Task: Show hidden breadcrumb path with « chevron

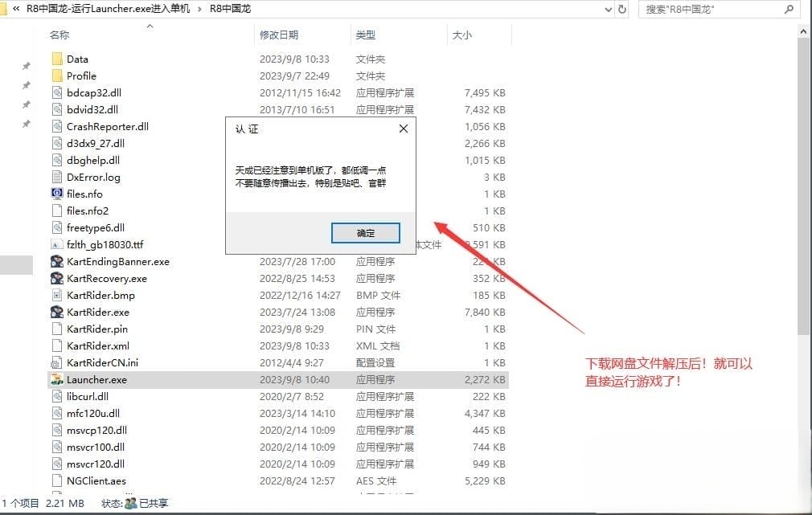Action: tap(16, 9)
